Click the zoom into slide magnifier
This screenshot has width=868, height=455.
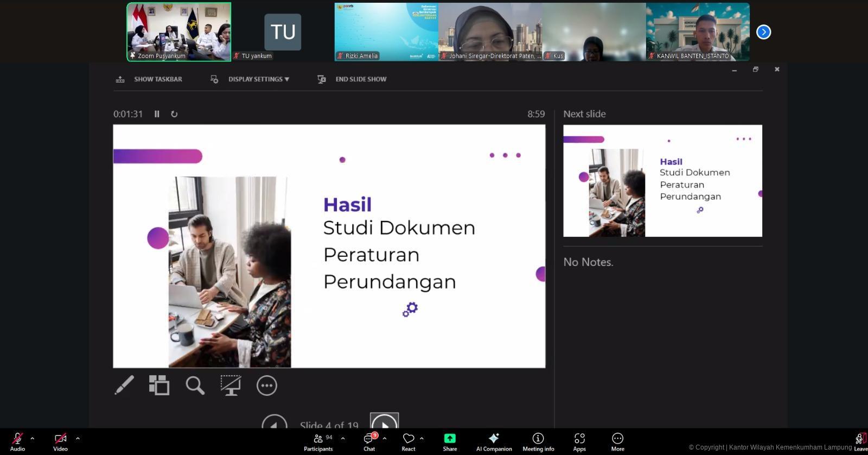pos(195,386)
